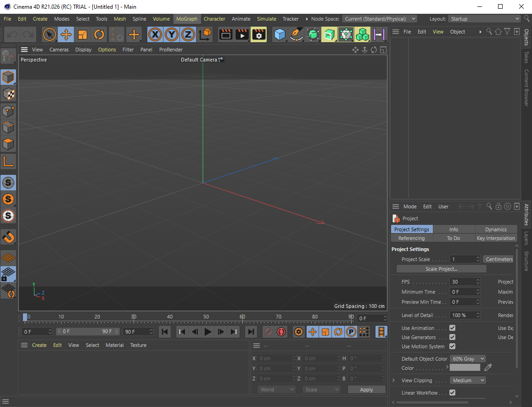Click the Default Object Color swatch
This screenshot has height=407, width=532.
[465, 368]
